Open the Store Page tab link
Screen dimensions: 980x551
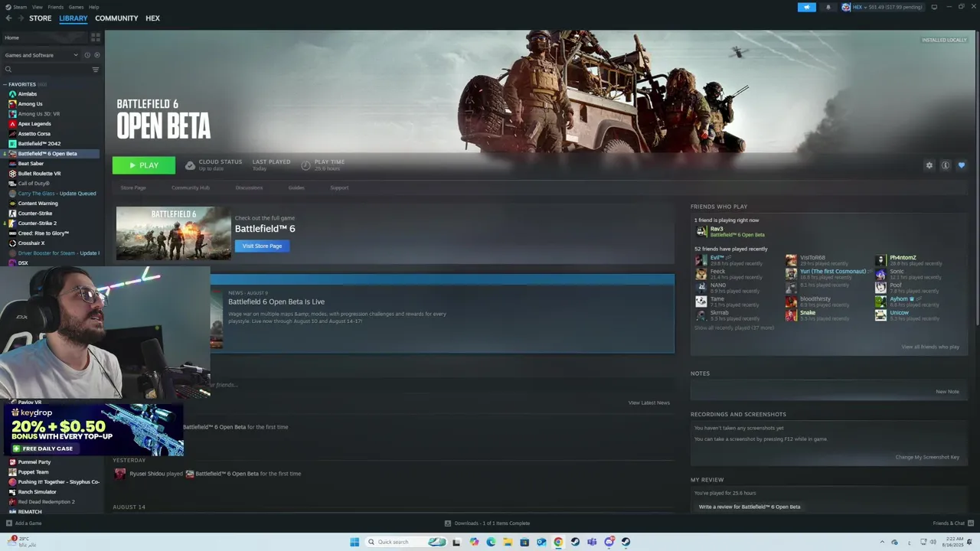tap(133, 187)
